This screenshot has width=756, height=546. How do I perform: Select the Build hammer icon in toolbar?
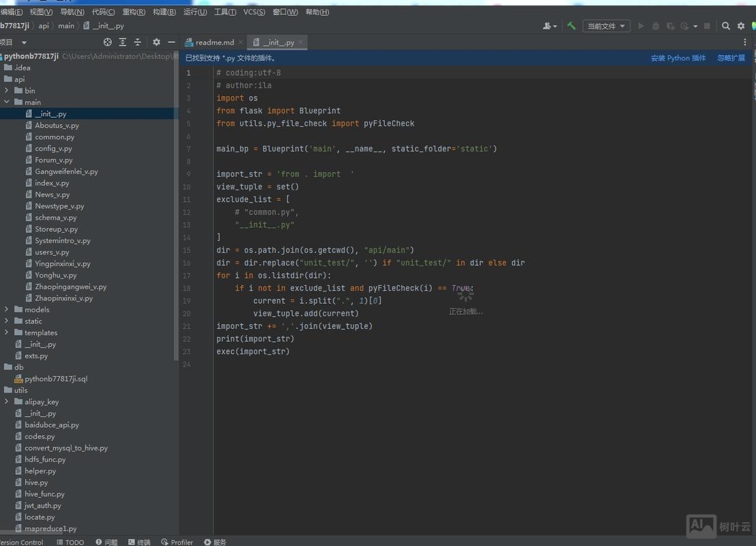(x=571, y=25)
